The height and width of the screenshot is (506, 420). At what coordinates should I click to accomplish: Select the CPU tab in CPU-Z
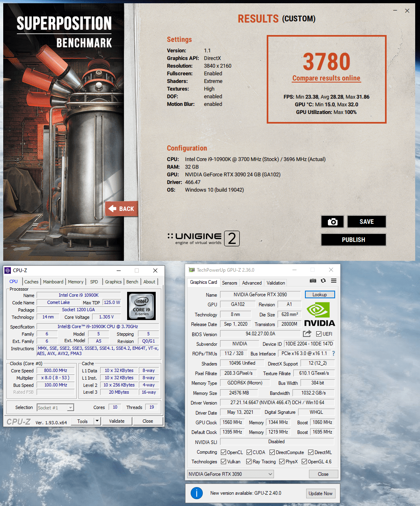[14, 281]
